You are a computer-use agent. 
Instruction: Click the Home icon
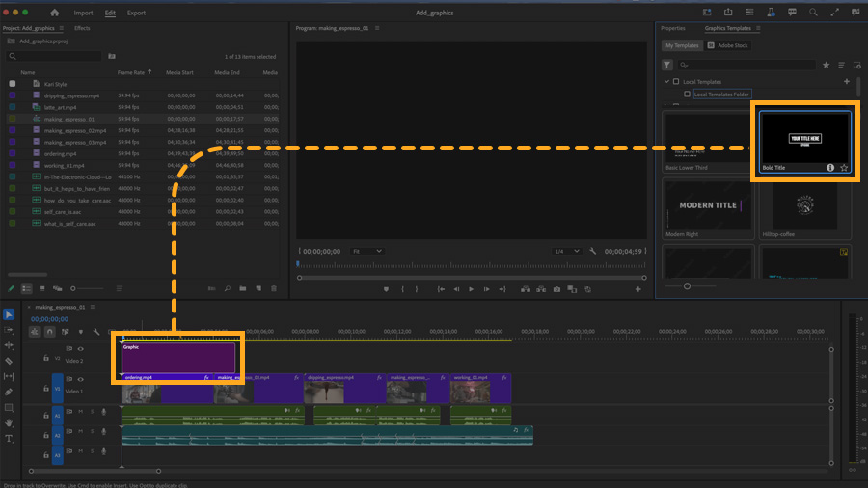(54, 13)
